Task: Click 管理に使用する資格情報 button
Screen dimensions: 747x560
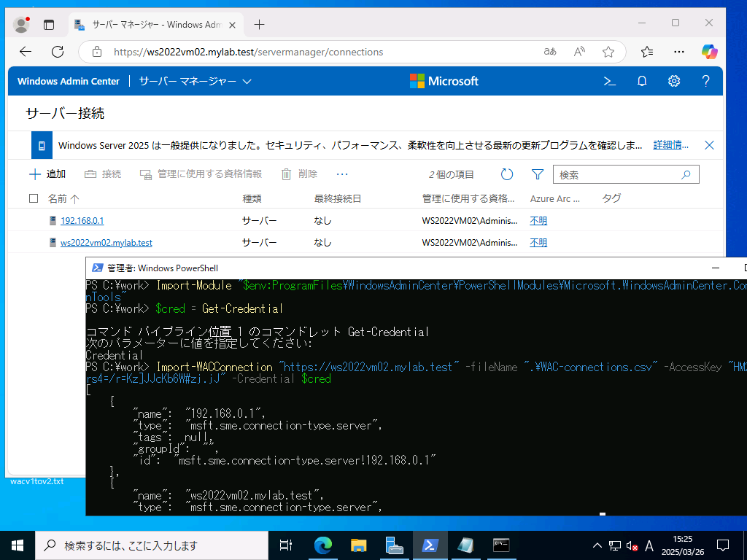Action: coord(201,174)
